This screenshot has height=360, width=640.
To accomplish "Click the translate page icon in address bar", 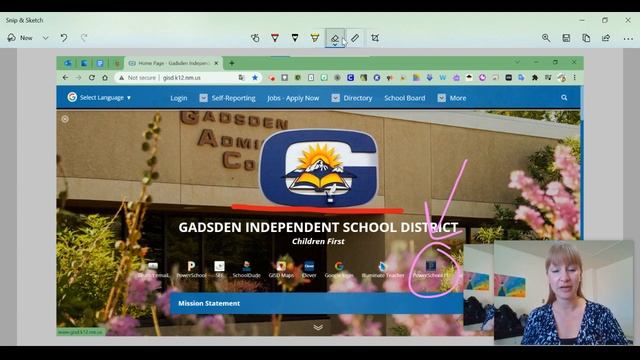I will click(242, 78).
